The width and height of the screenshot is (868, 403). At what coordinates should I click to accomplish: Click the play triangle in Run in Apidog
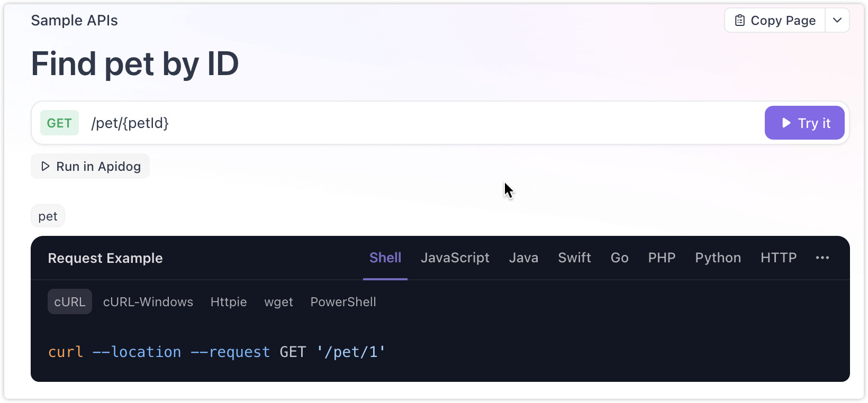click(x=46, y=166)
